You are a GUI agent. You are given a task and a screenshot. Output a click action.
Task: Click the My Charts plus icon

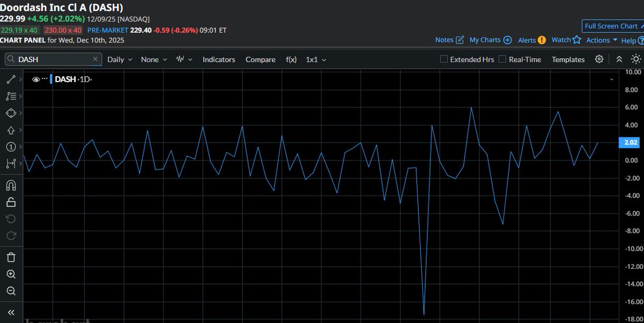(x=508, y=40)
